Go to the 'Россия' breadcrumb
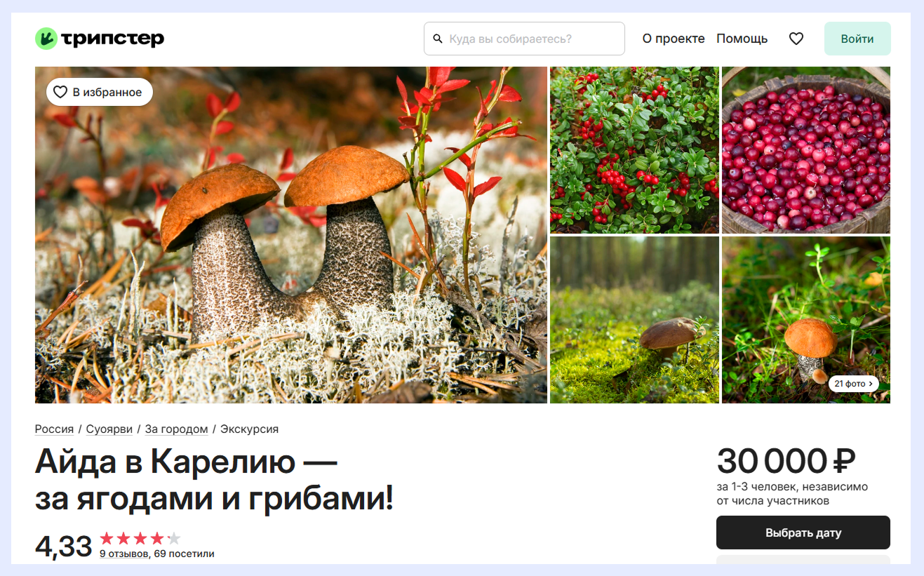924x576 pixels. (x=54, y=429)
